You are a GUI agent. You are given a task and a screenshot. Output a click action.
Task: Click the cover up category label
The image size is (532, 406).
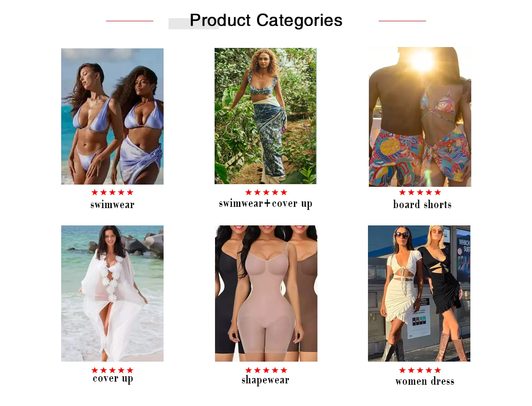113,378
